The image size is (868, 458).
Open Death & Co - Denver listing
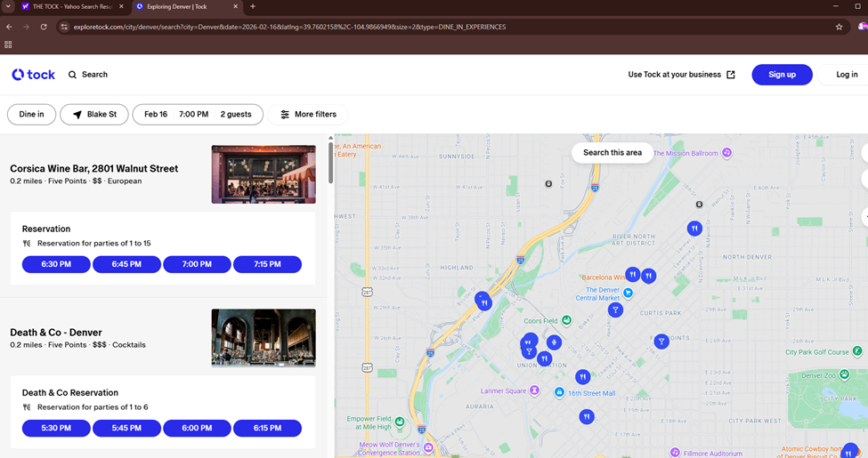(x=56, y=333)
